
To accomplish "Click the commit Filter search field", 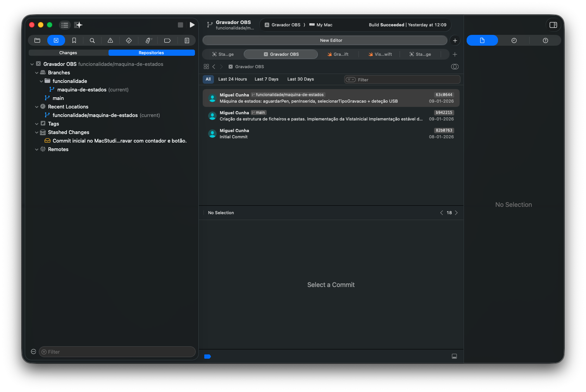I will click(407, 80).
